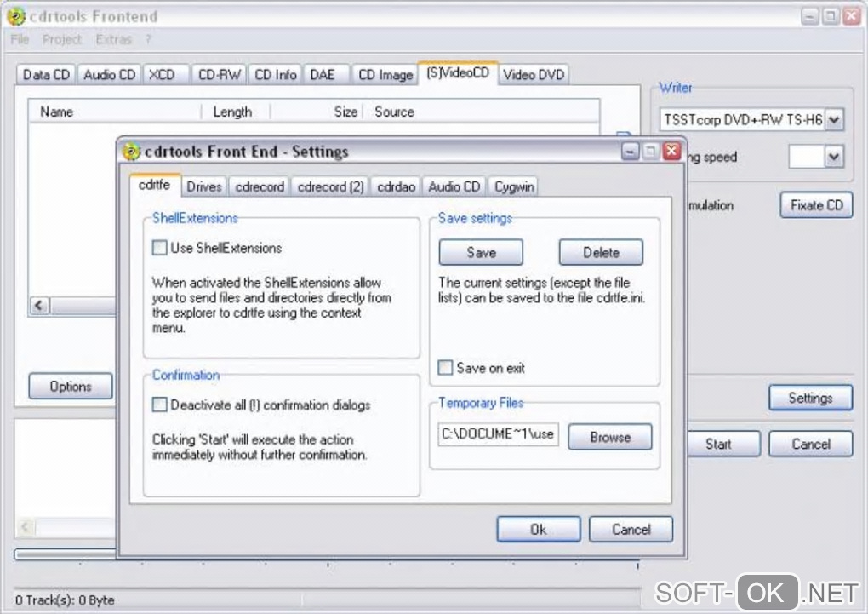This screenshot has width=868, height=614.
Task: Click the cdrtools Settings dialog title icon
Action: 131,152
